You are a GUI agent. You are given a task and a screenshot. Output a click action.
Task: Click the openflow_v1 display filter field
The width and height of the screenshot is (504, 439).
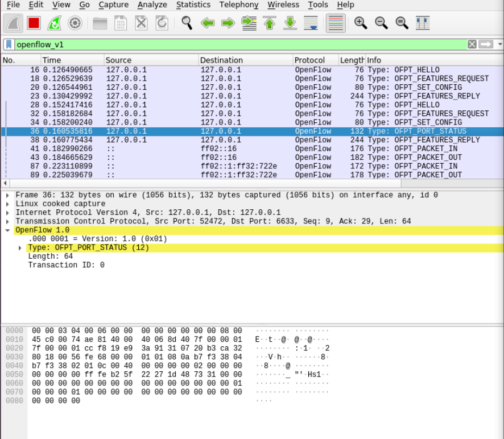tap(241, 44)
